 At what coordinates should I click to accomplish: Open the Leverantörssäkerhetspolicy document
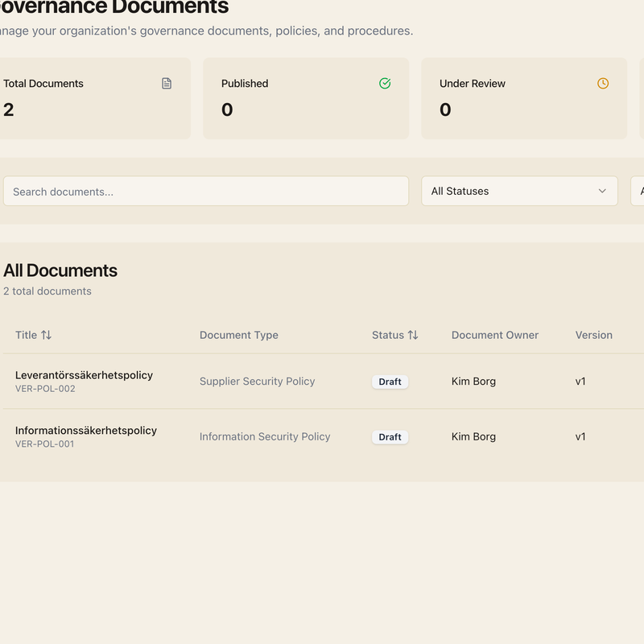[x=84, y=375]
